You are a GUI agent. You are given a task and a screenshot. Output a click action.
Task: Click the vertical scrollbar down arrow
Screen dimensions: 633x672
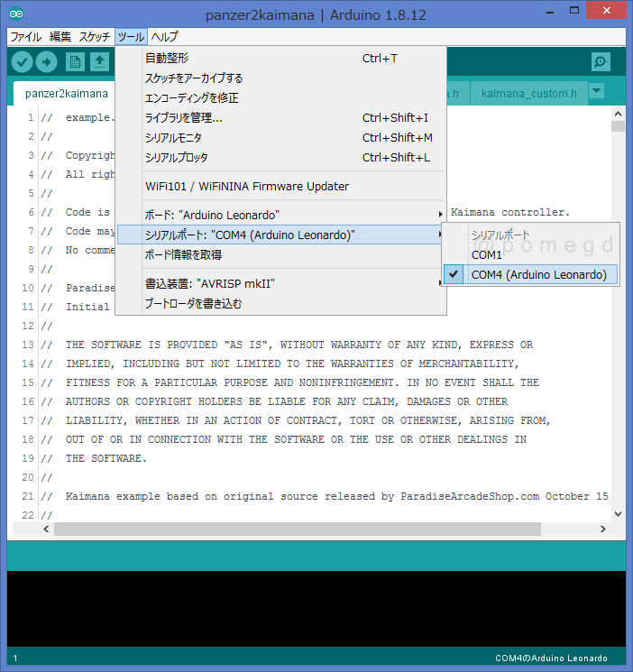(618, 514)
